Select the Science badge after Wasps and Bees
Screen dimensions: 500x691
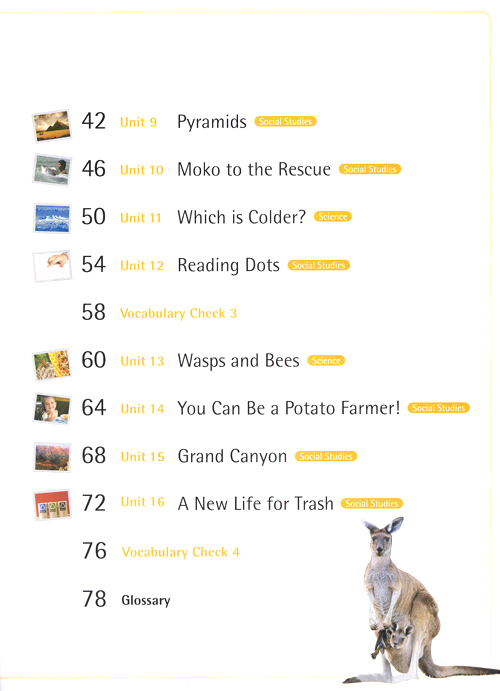[326, 360]
